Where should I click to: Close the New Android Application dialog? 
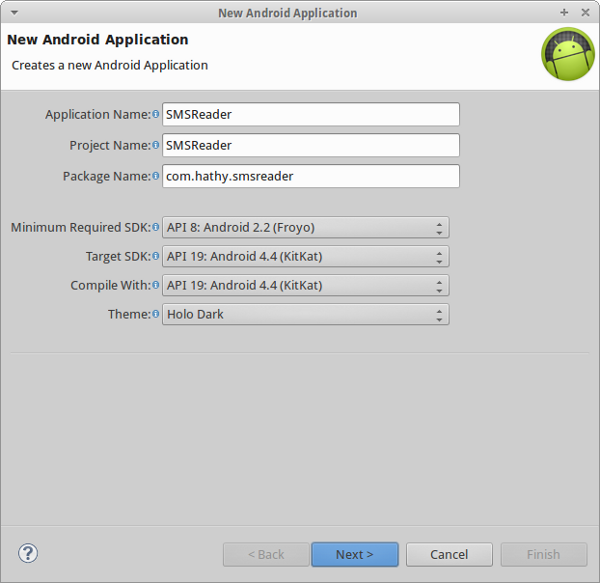tap(585, 13)
